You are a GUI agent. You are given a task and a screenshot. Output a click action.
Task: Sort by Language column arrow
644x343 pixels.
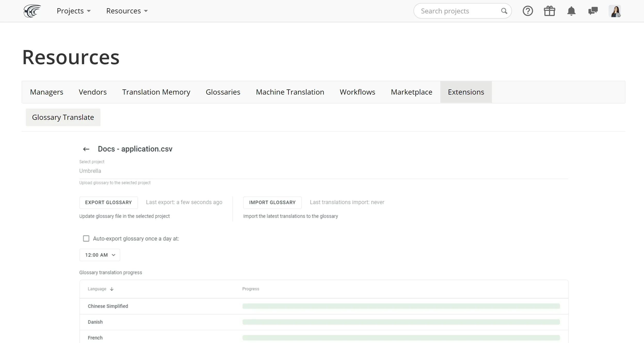(112, 289)
